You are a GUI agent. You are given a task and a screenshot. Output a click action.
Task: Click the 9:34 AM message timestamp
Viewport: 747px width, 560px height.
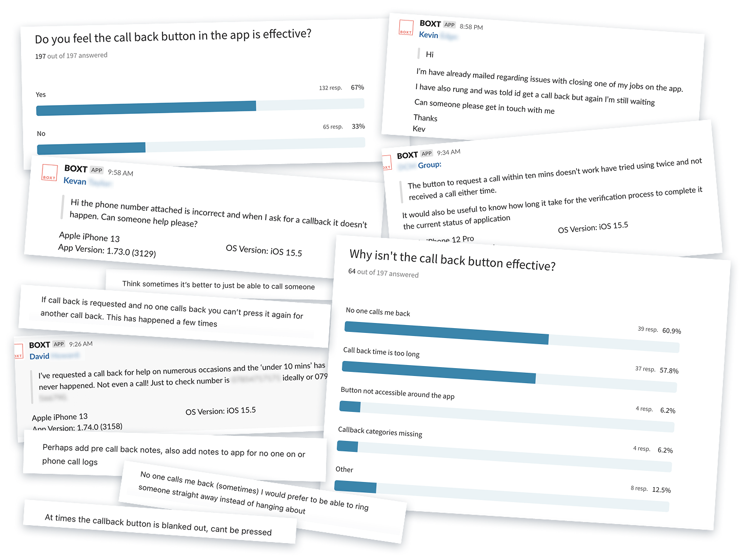449,152
